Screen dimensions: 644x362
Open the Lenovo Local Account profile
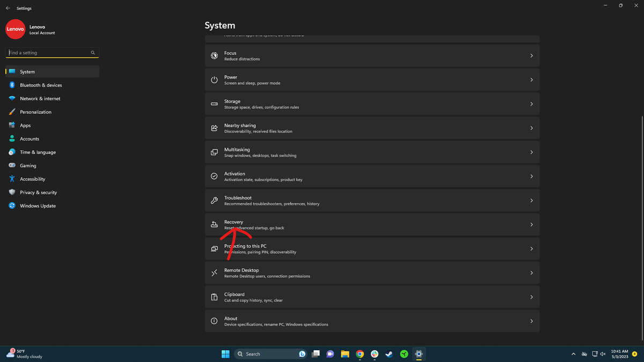click(x=31, y=29)
